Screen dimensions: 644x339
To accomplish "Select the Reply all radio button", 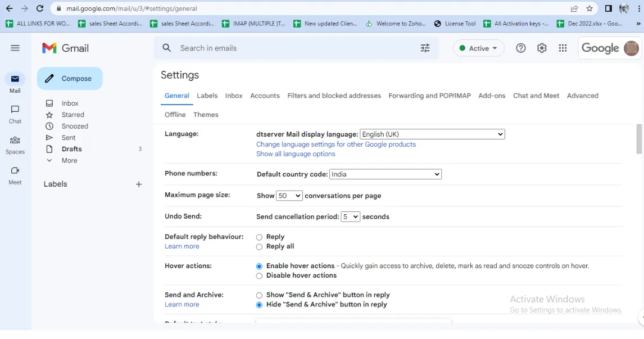I will pyautogui.click(x=259, y=247).
